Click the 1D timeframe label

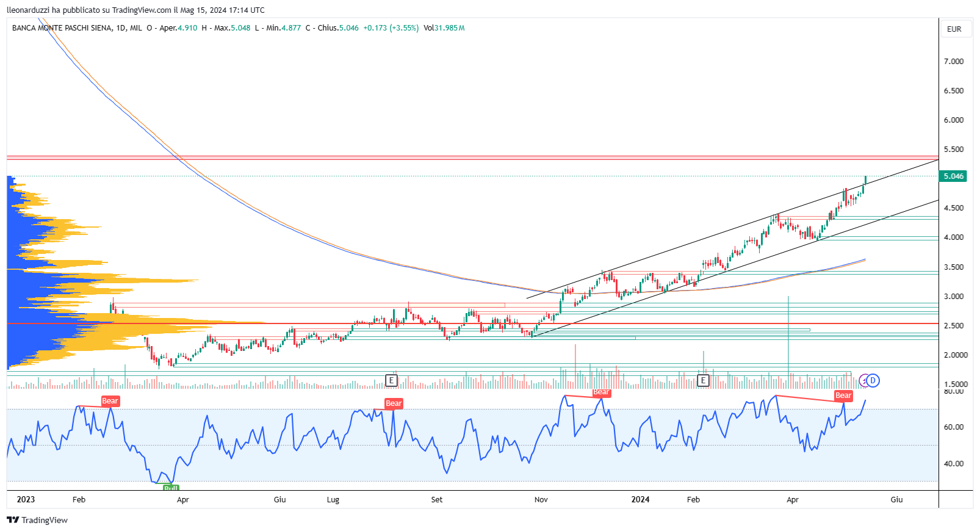tap(121, 28)
